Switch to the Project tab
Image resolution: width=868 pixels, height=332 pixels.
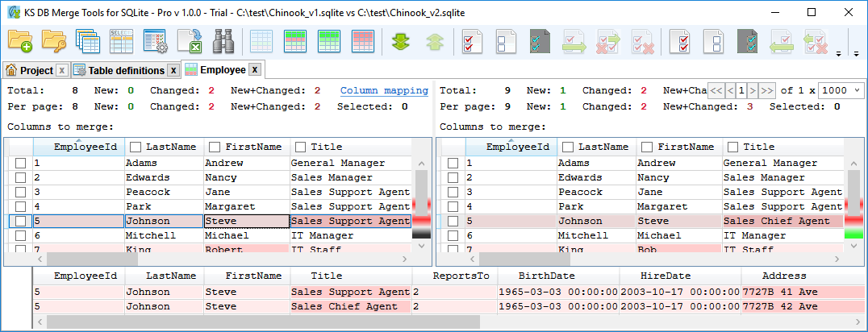pyautogui.click(x=36, y=70)
